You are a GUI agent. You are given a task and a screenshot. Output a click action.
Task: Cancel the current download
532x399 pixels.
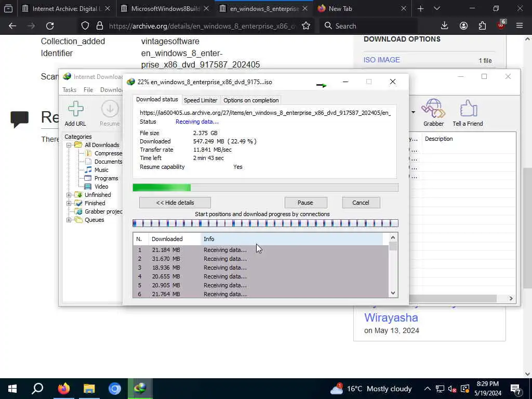(361, 203)
